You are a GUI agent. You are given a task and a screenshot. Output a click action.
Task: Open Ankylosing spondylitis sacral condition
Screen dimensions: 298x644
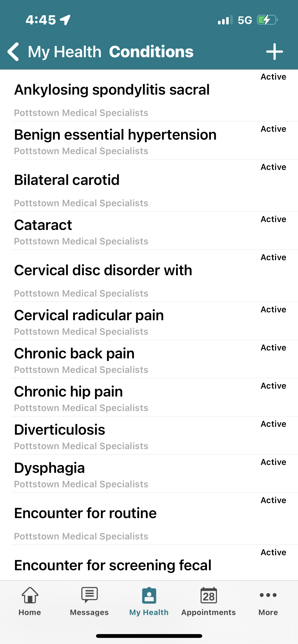(x=112, y=90)
